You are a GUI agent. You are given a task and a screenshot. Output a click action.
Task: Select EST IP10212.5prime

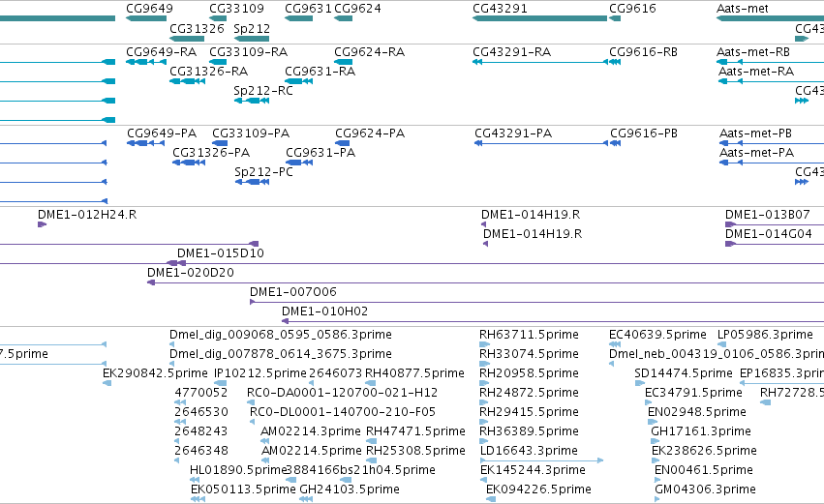[x=260, y=373]
